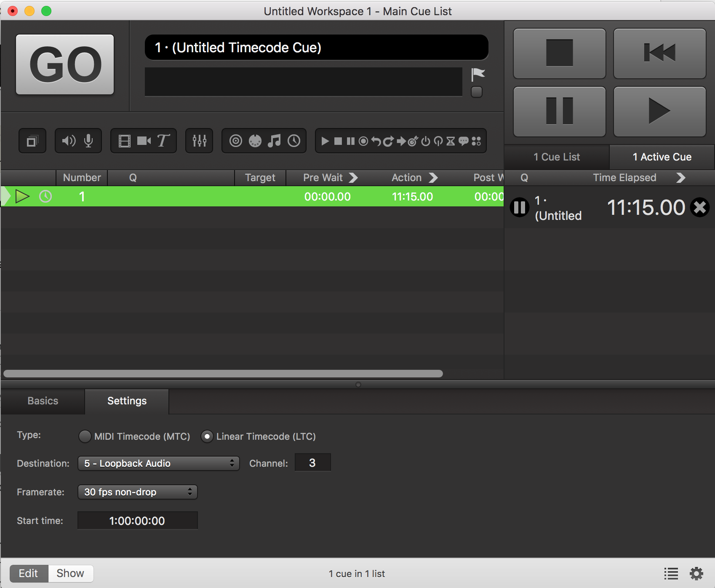Screen dimensions: 715x588
Task: Switch to Show mode
Action: pyautogui.click(x=70, y=573)
